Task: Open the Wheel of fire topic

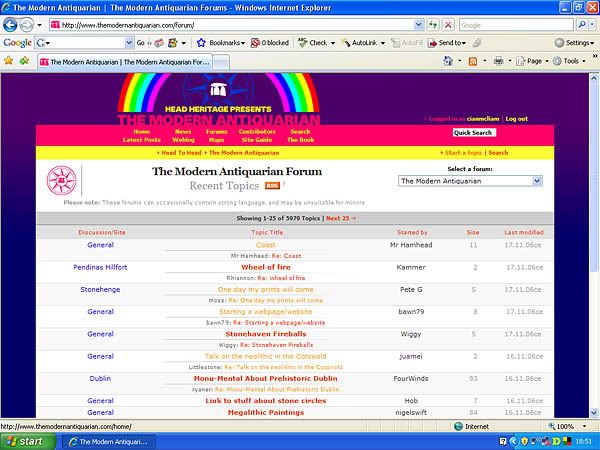Action: (x=266, y=267)
